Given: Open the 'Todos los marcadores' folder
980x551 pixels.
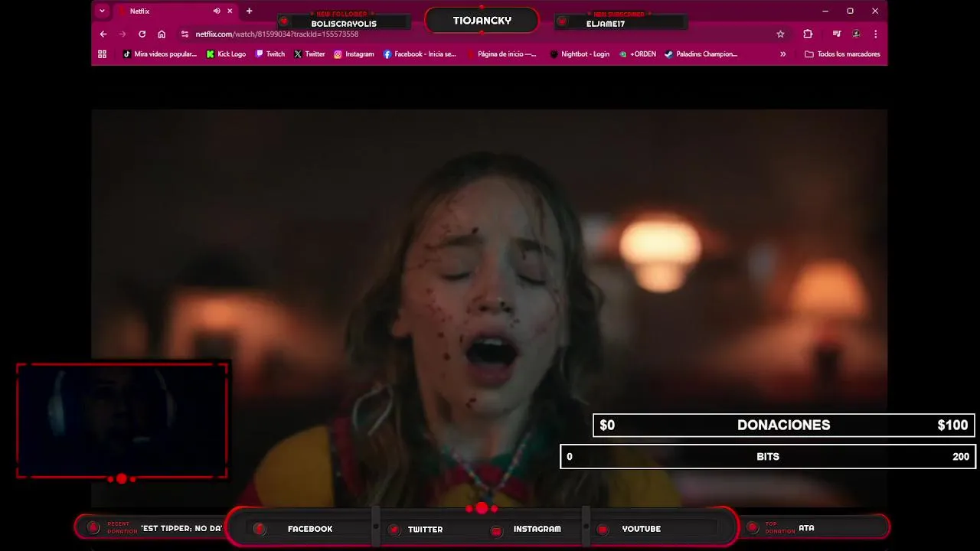Looking at the screenshot, I should [x=842, y=54].
